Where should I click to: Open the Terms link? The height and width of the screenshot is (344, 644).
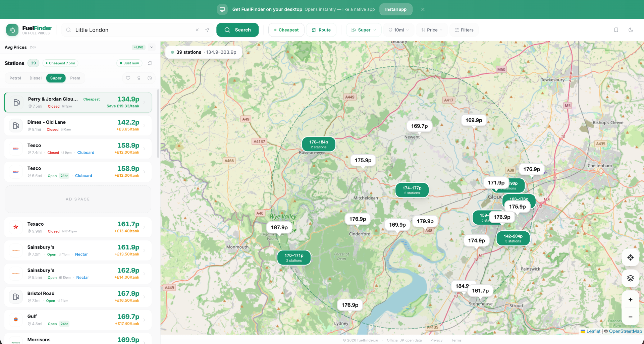tap(456, 340)
